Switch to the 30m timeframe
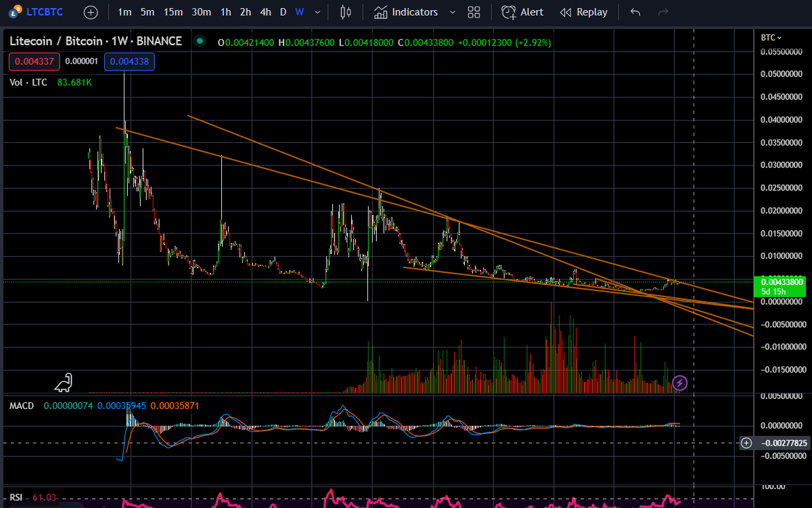 pos(201,12)
